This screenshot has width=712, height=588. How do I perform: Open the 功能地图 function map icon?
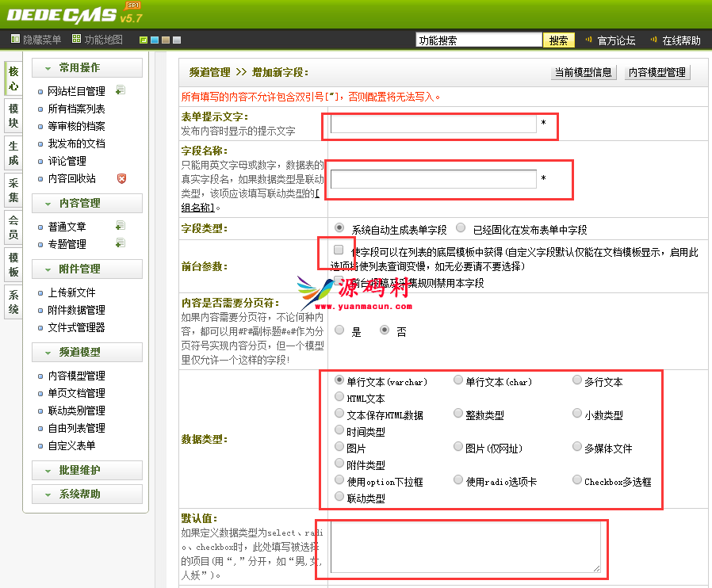(76, 40)
